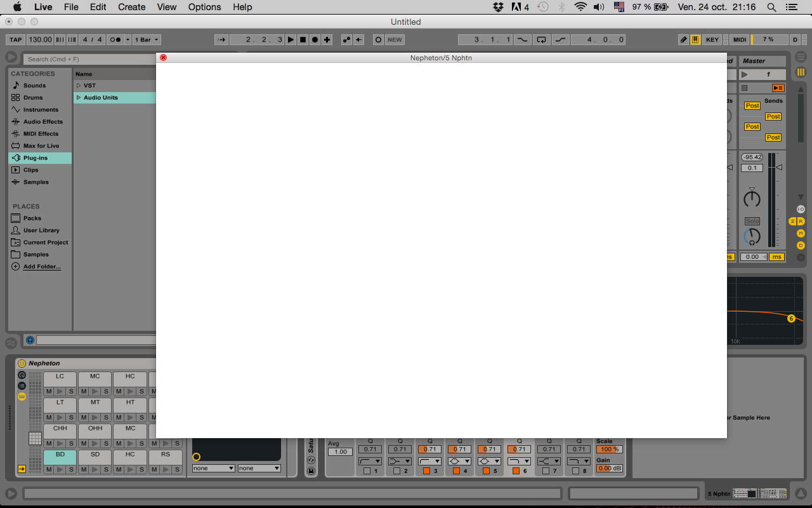Toggle the Sends section show button
Viewport: 812px width, 508px height.
point(792,221)
